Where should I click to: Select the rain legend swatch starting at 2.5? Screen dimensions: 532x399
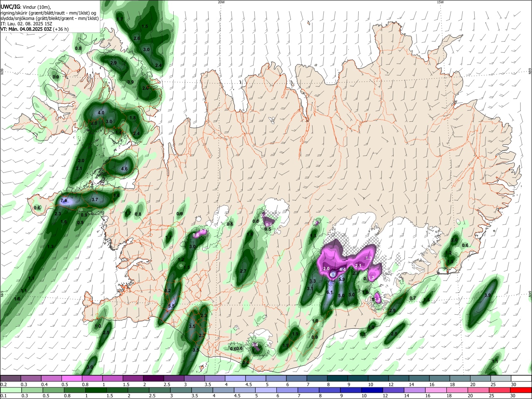click(160, 390)
